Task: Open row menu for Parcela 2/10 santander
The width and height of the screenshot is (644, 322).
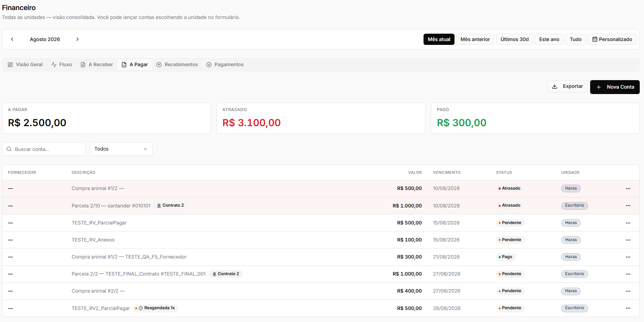Action: tap(628, 206)
